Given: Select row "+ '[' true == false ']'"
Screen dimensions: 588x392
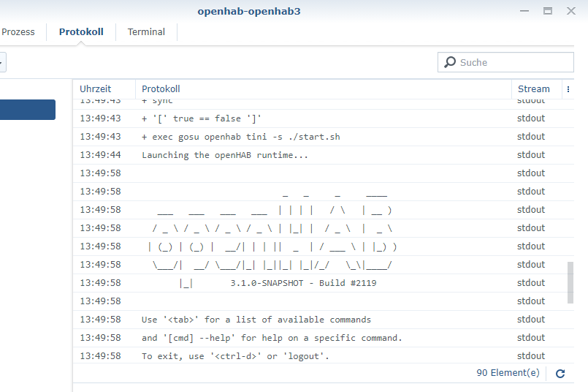Looking at the screenshot, I should (x=324, y=118).
